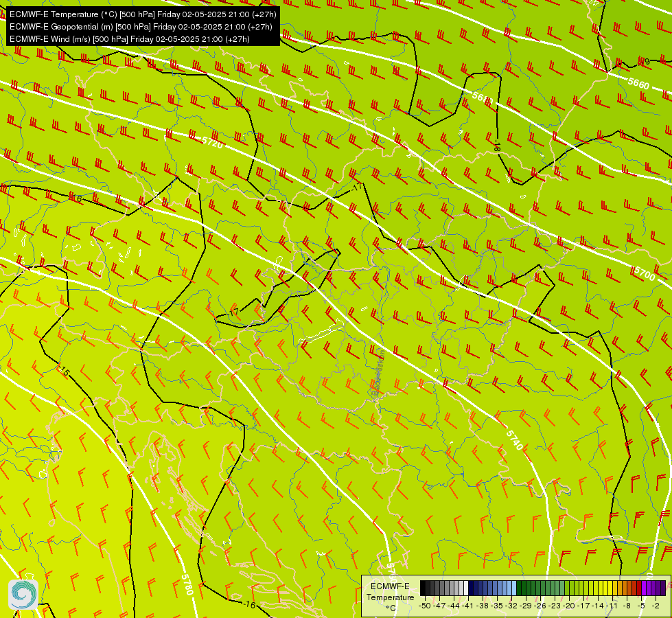
Task: Click the -8 tick label in legend
Action: click(x=627, y=606)
